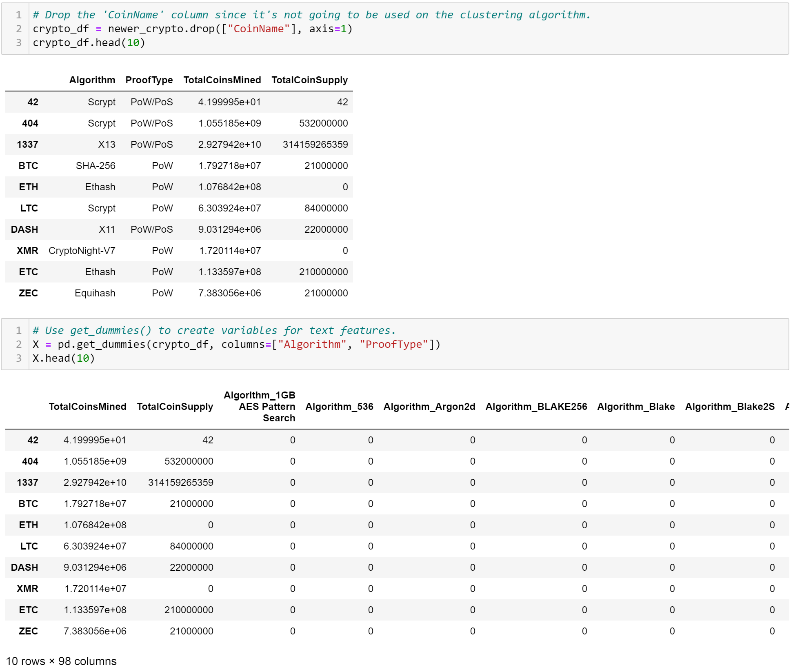This screenshot has height=672, width=793.
Task: Click the Algorithm_536 column header
Action: (340, 407)
